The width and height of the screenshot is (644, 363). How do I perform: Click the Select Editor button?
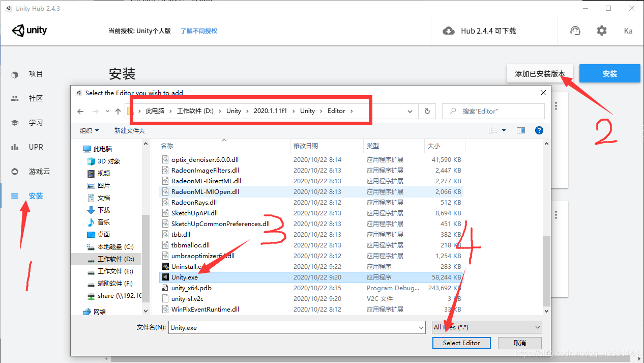461,343
